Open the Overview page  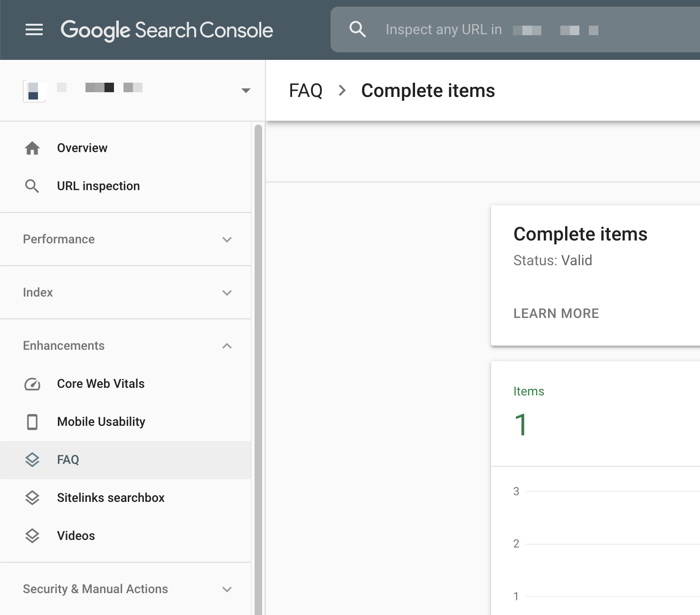click(125, 148)
